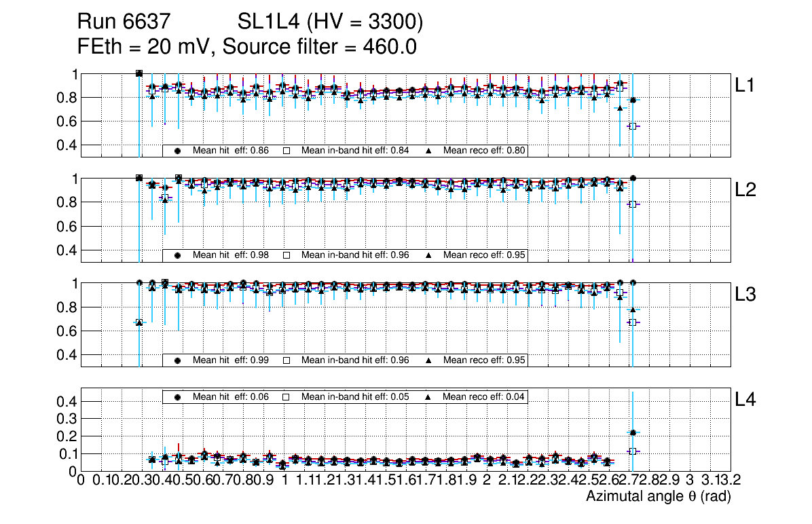Click the filled circle legend marker in panel L1
This screenshot has width=812, height=524.
click(177, 151)
